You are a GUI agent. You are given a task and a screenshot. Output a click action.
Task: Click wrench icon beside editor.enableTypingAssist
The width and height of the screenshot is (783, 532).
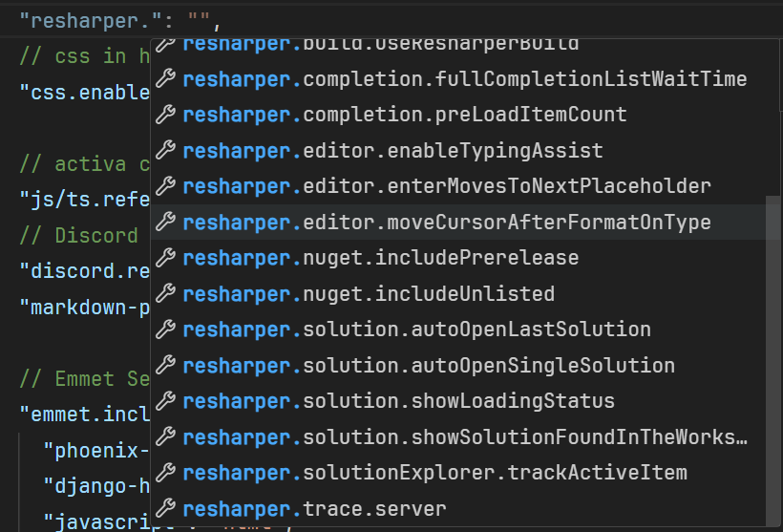tap(165, 150)
